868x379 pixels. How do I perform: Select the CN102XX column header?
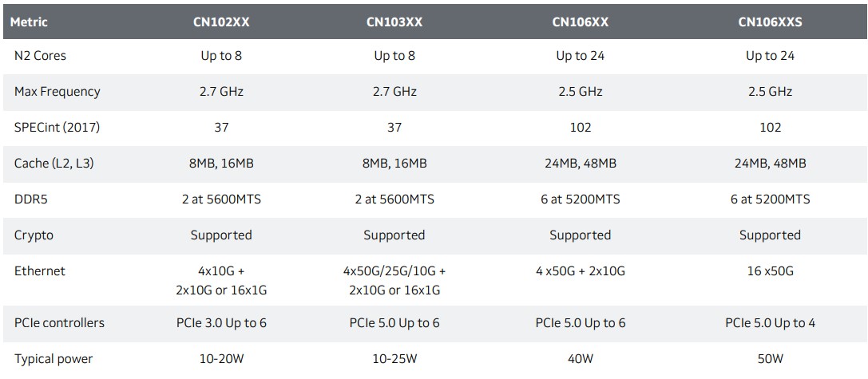pyautogui.click(x=221, y=22)
